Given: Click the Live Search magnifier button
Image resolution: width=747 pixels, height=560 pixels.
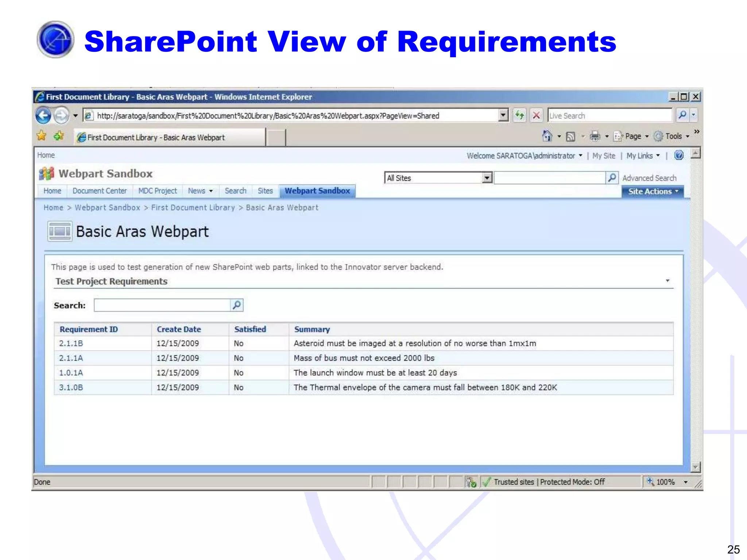Looking at the screenshot, I should (682, 115).
